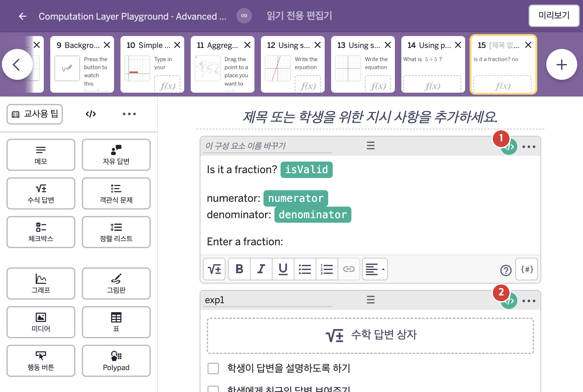583x392 pixels.
Task: Open screen 9 Background tab
Action: click(x=82, y=64)
